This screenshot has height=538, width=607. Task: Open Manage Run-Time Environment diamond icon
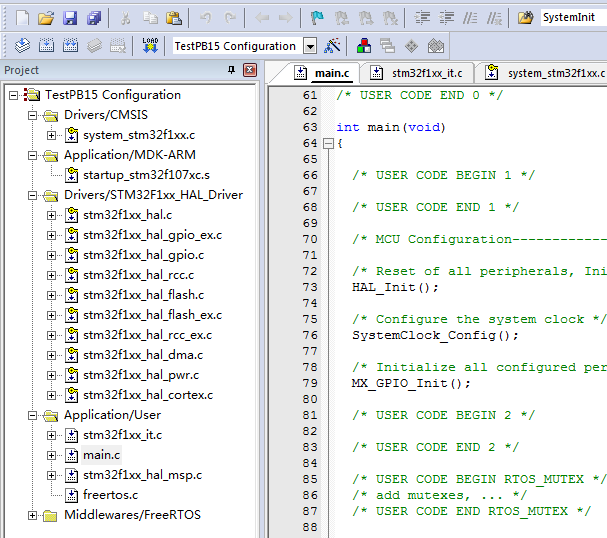tap(412, 46)
